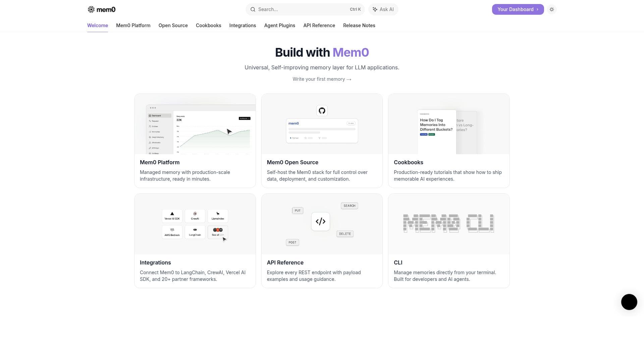Image resolution: width=644 pixels, height=362 pixels.
Task: Switch to the Cookbooks tab
Action: click(209, 25)
